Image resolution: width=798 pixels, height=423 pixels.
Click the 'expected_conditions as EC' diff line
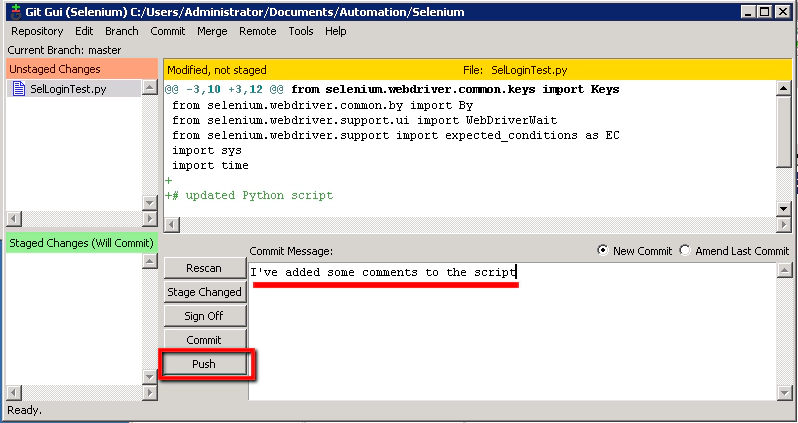tap(395, 135)
